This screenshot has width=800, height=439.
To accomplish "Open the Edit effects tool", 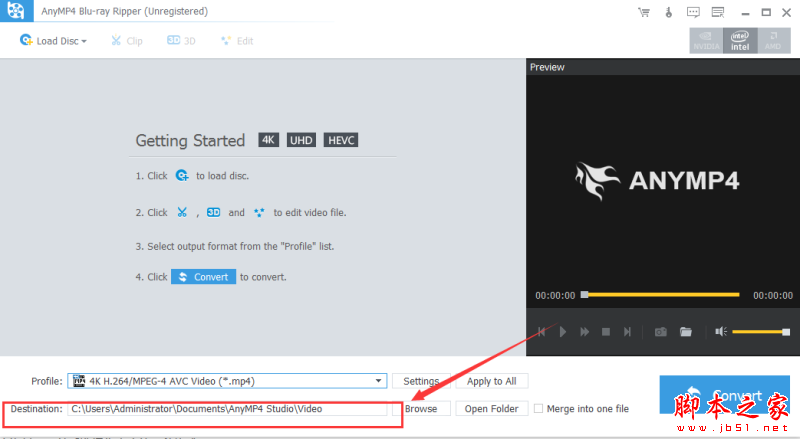I will [237, 41].
